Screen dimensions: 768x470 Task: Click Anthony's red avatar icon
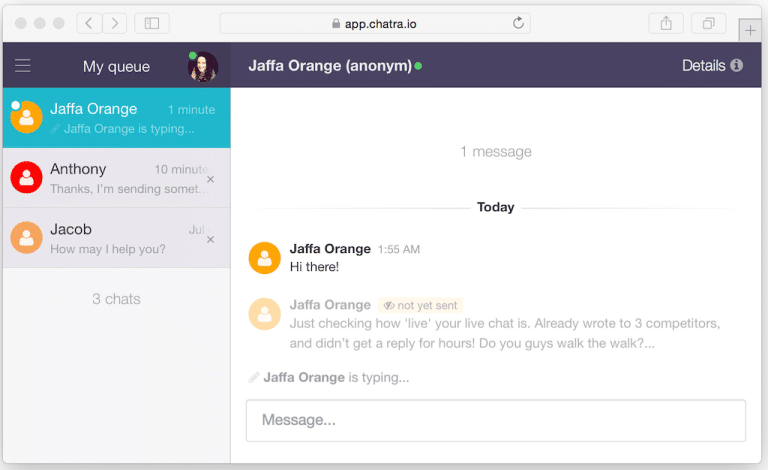point(26,177)
